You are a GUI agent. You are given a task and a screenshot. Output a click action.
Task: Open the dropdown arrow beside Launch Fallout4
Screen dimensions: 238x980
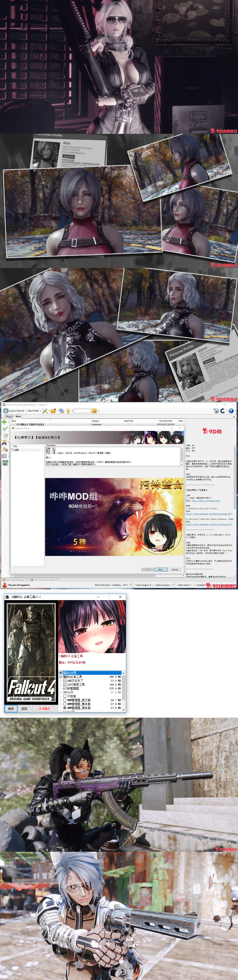pyautogui.click(x=26, y=411)
